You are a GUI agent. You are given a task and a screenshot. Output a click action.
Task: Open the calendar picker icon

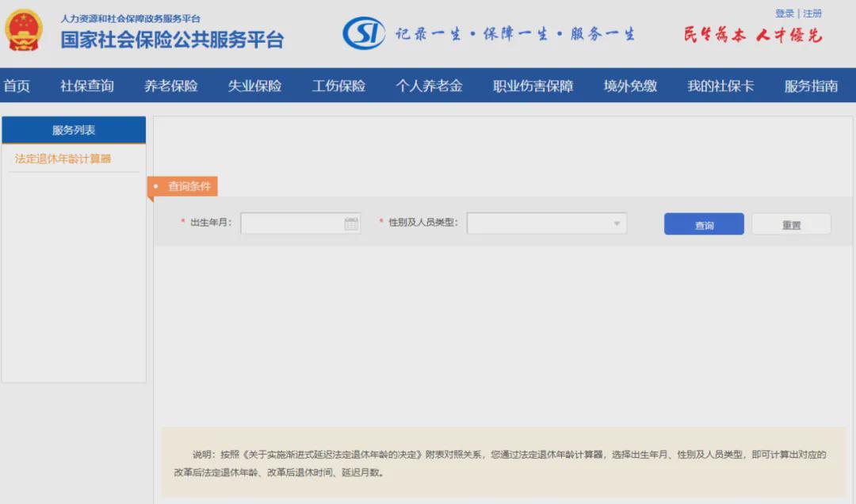(351, 224)
